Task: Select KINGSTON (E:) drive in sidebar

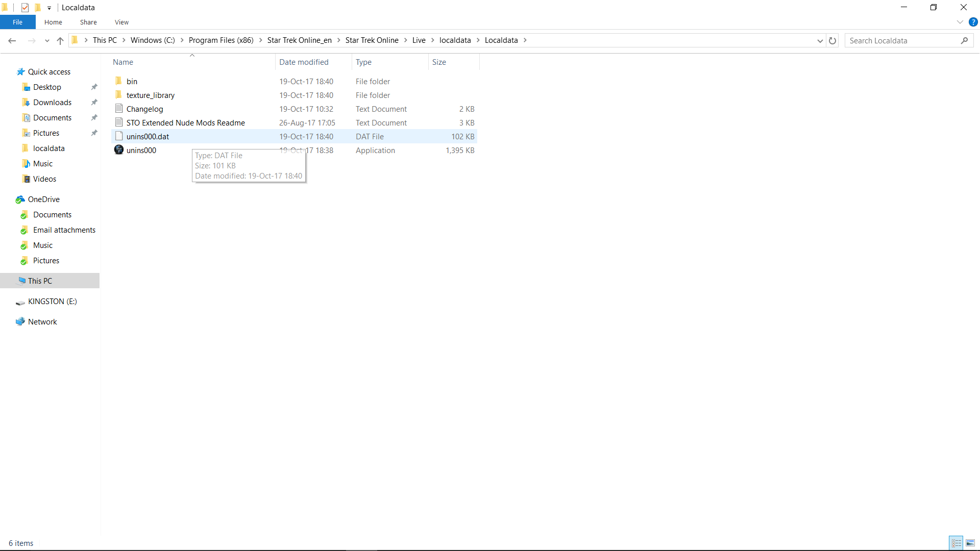Action: coord(52,302)
